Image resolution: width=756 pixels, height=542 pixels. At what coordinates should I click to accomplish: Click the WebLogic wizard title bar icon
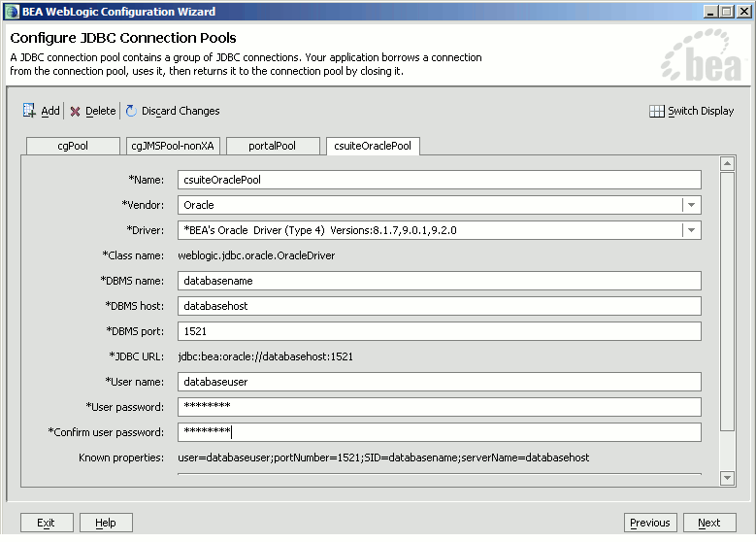pos(12,12)
